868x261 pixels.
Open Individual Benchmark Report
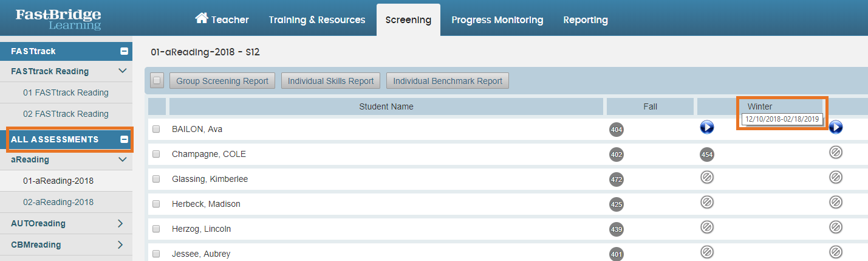448,81
